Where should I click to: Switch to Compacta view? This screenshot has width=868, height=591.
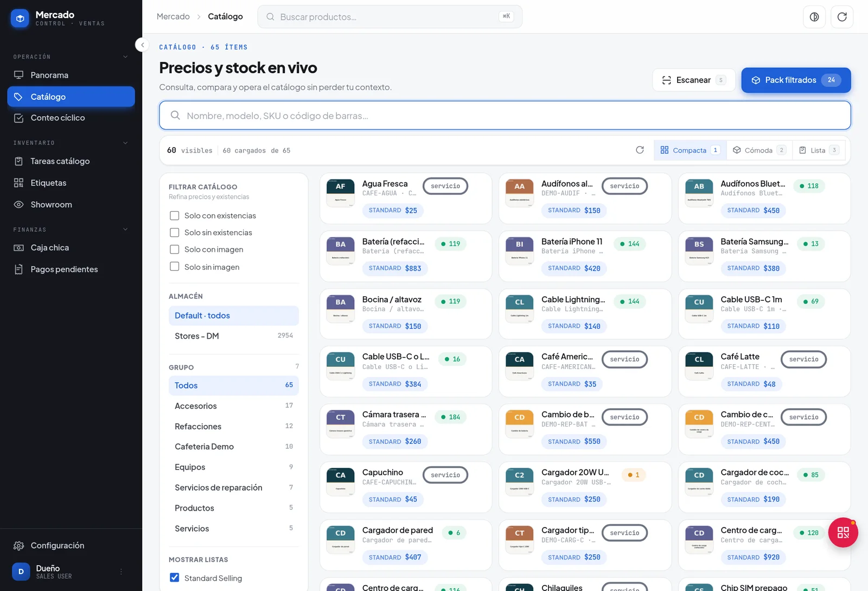pos(690,150)
